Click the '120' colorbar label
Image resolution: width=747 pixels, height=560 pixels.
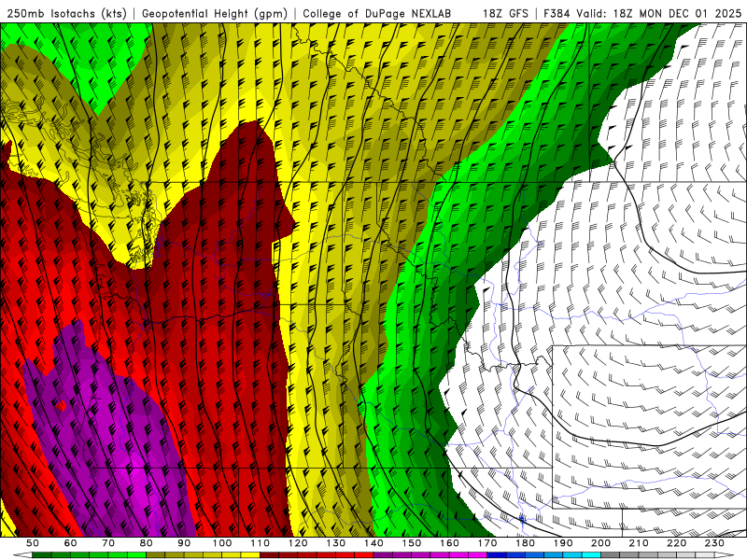tap(298, 543)
